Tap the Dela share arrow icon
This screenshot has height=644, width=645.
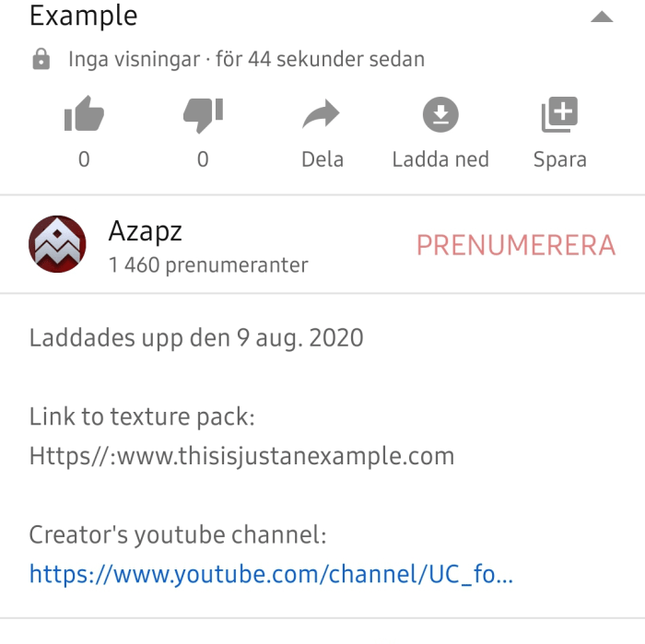pyautogui.click(x=322, y=114)
